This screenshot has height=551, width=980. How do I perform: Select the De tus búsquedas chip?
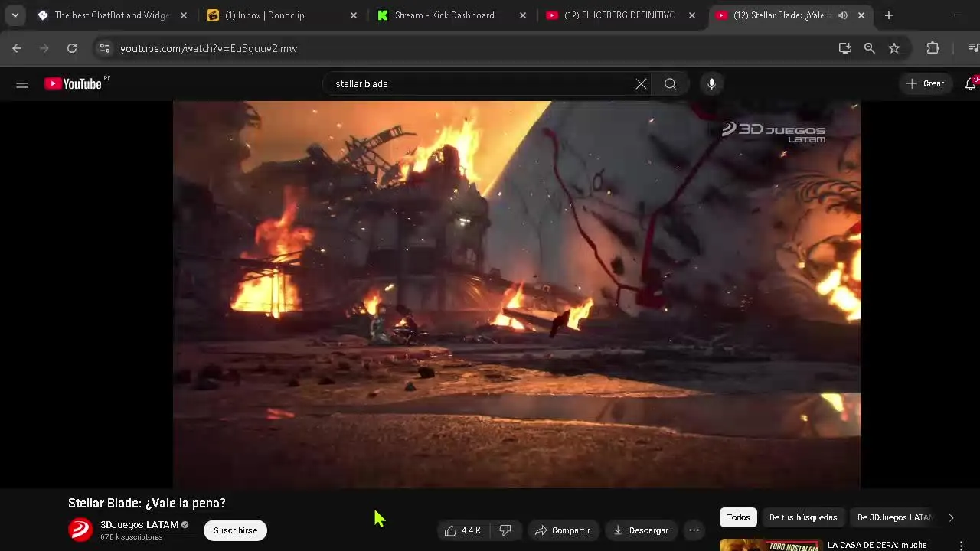tap(803, 517)
